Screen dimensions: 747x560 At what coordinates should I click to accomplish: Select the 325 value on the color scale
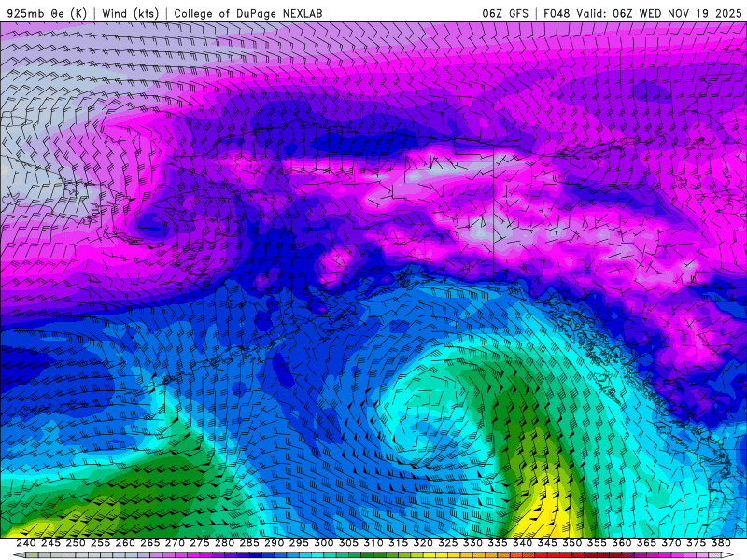[x=448, y=543]
